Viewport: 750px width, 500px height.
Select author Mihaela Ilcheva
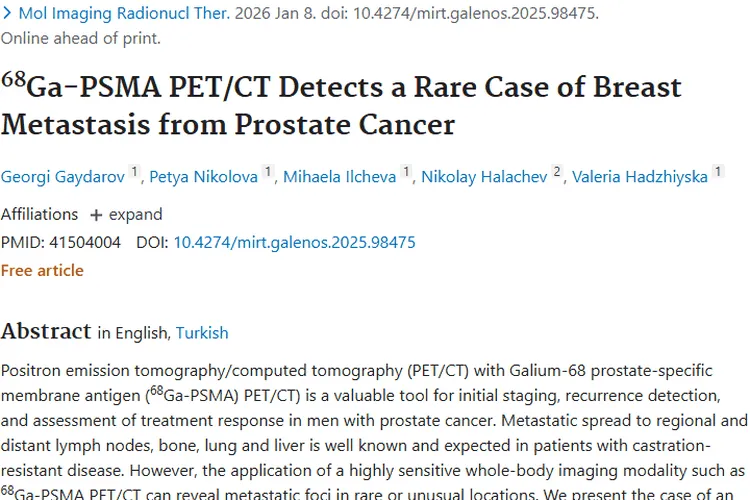click(339, 177)
